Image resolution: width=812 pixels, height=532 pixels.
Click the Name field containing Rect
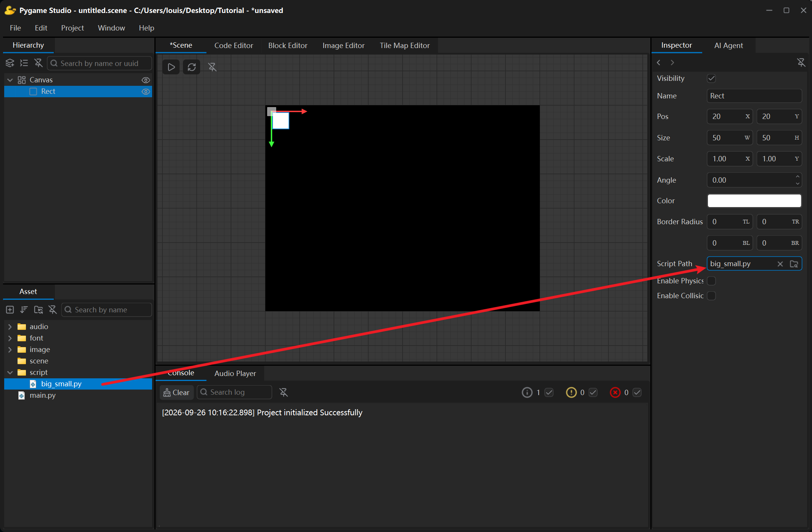(x=754, y=96)
